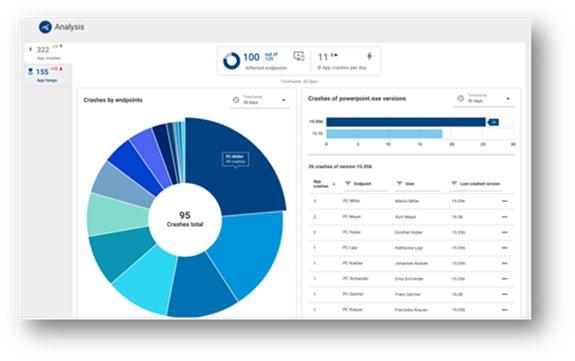Click the affected endpoints donut icon
The width and height of the screenshot is (575, 361).
pos(231,61)
